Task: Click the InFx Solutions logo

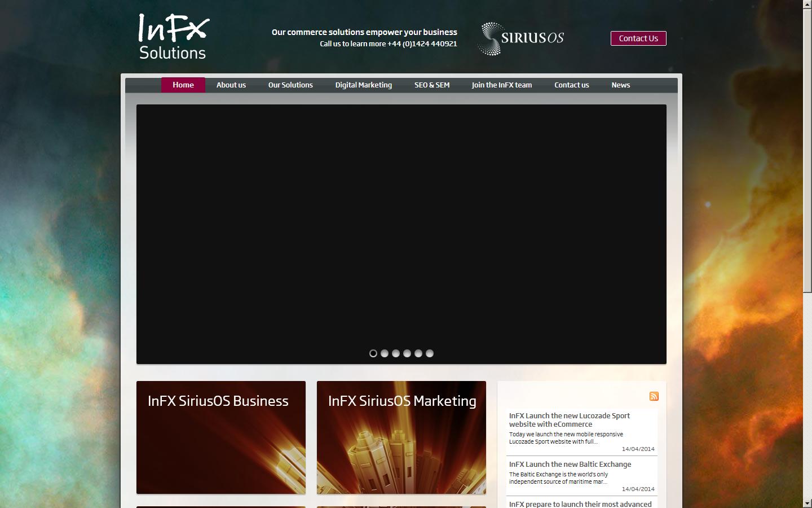Action: pyautogui.click(x=172, y=35)
